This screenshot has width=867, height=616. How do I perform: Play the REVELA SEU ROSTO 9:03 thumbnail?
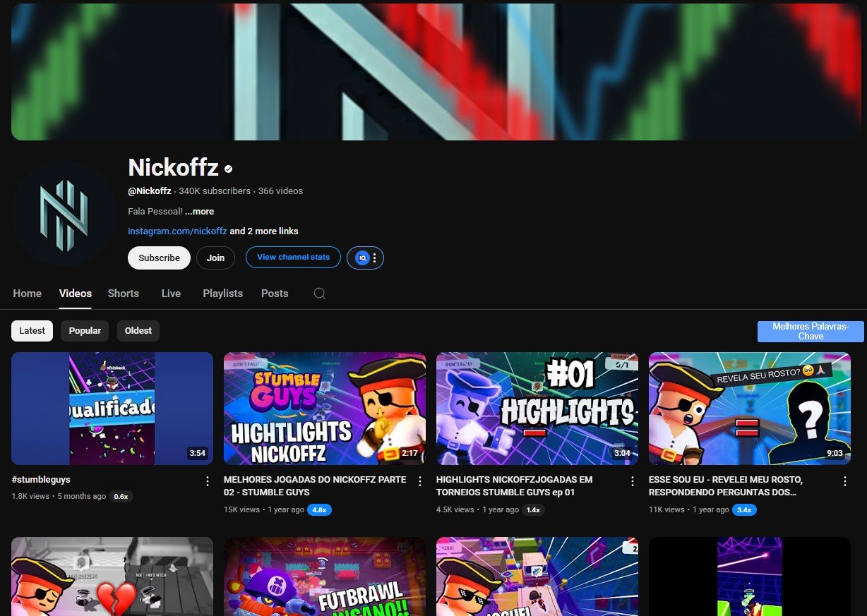pos(750,409)
